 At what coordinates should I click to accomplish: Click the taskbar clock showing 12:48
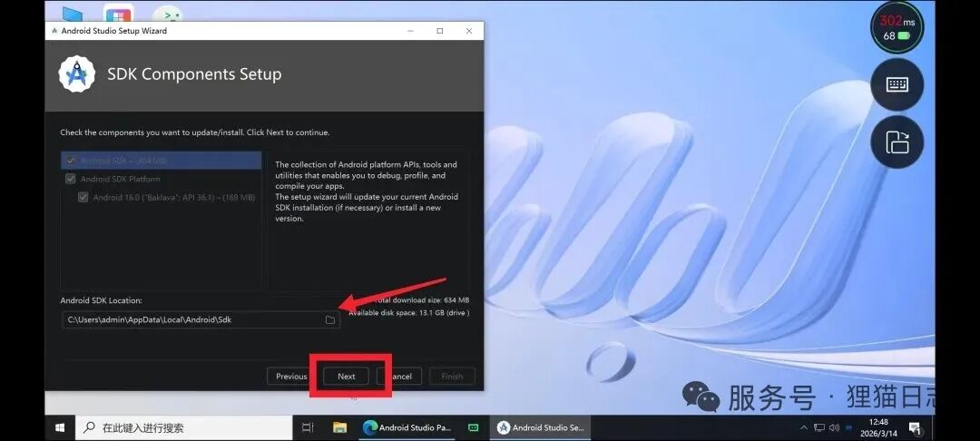point(878,427)
